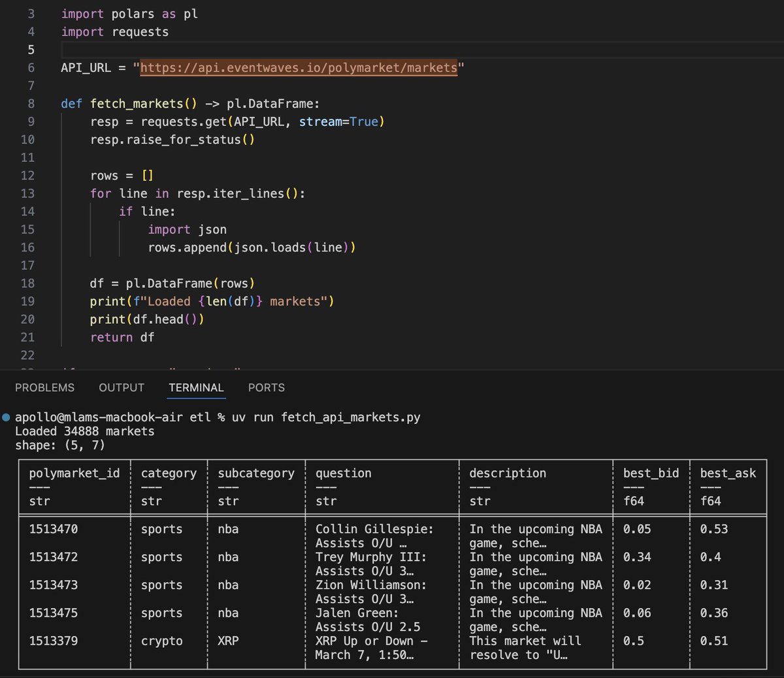
Task: Click the 'stream=True' argument on line 9
Action: point(338,121)
